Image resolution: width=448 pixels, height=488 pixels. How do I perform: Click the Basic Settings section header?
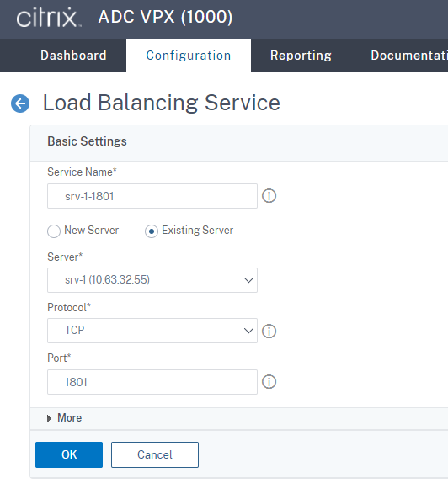[x=87, y=141]
